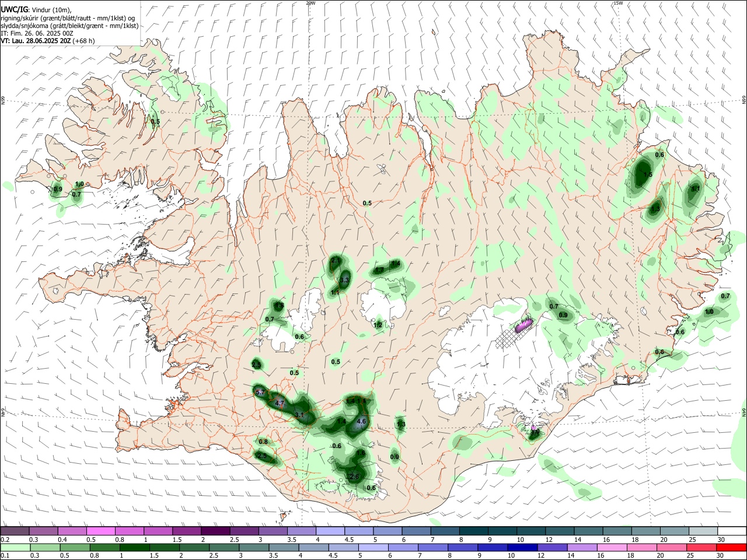The image size is (747, 560).
Task: Choose the pale pink 16 rain scale swatch
Action: coord(612,548)
